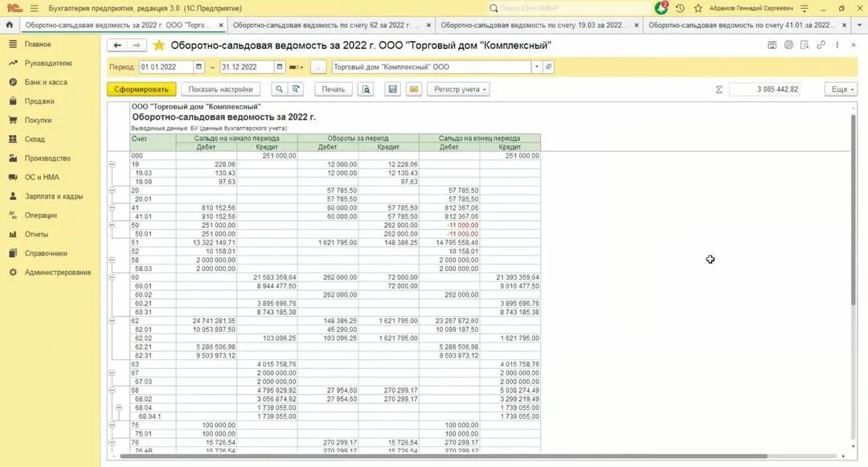
Task: Click user name Абрамов Геннадий Сергеевич
Action: click(751, 8)
